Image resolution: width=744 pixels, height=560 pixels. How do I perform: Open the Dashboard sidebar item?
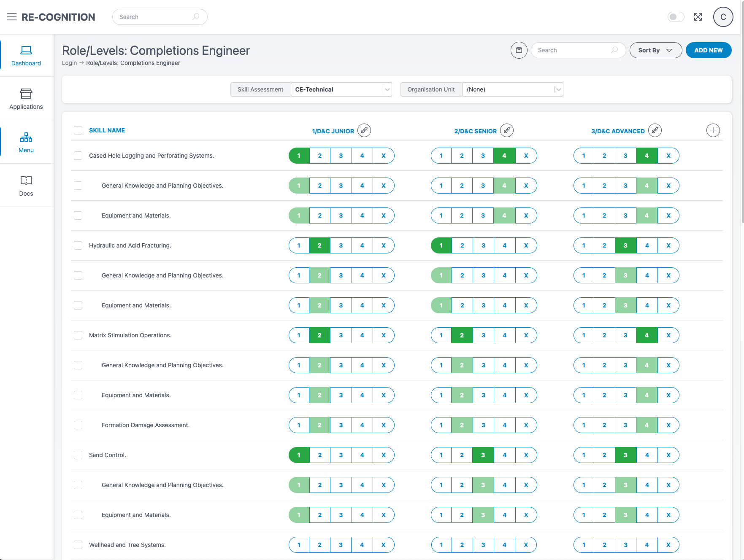(x=26, y=55)
